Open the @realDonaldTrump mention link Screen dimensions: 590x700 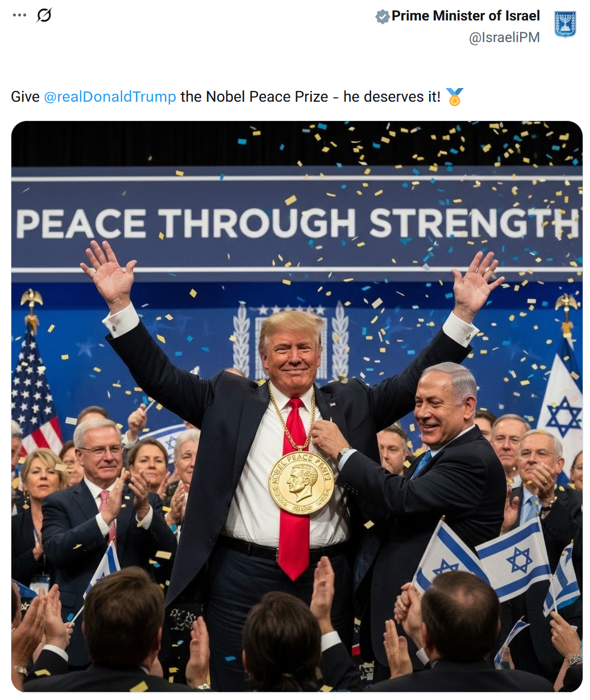click(x=110, y=97)
